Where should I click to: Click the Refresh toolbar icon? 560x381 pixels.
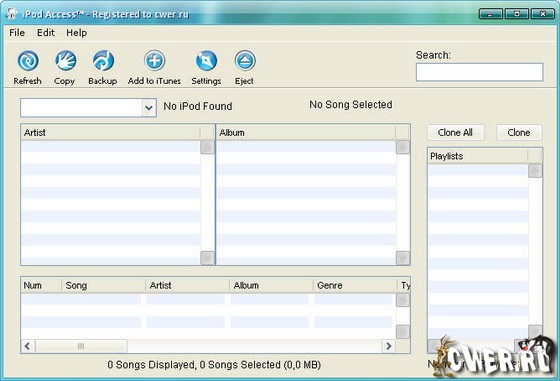point(28,61)
